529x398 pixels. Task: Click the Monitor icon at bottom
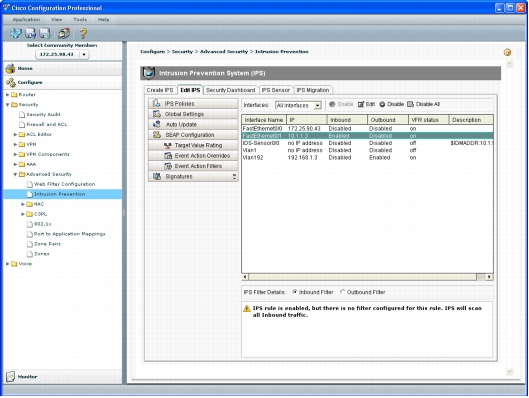tap(10, 376)
